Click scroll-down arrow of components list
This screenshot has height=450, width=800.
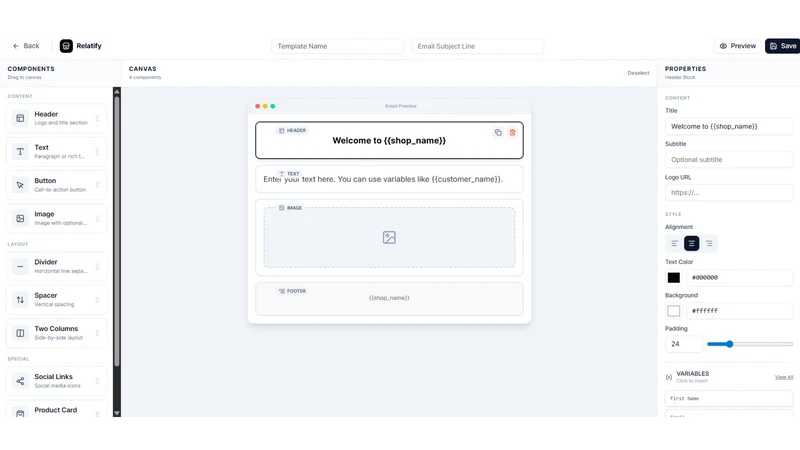(117, 413)
